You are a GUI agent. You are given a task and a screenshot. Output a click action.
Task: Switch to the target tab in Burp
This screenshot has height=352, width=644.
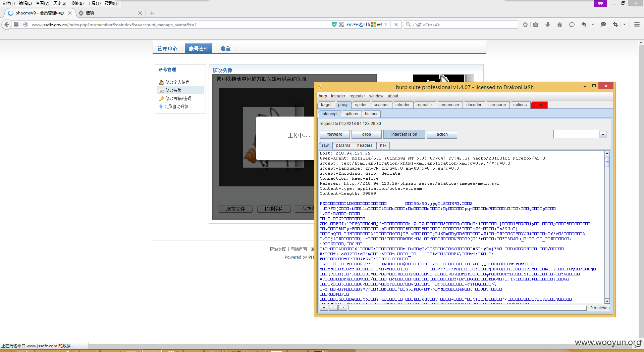point(326,105)
